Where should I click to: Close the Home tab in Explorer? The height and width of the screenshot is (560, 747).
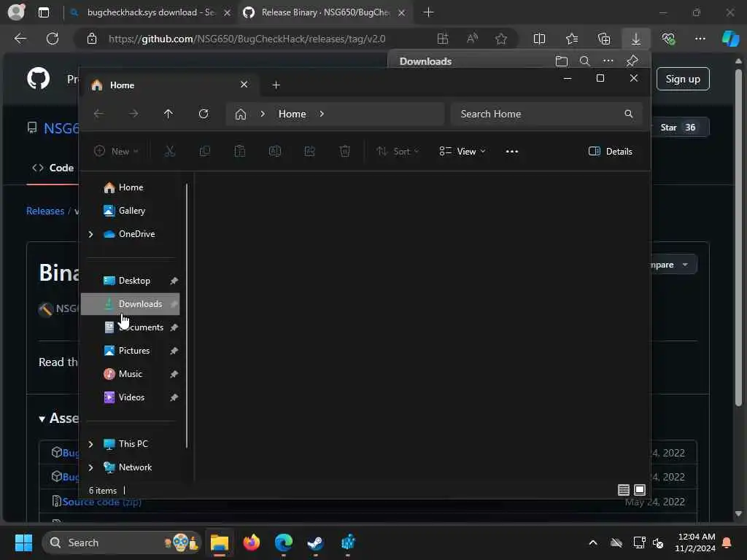click(x=244, y=85)
